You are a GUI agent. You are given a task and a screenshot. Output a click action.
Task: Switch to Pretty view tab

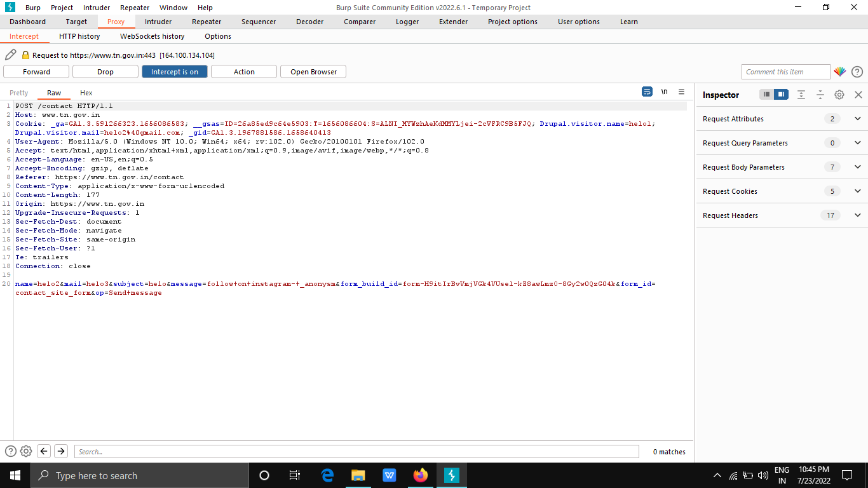[19, 93]
